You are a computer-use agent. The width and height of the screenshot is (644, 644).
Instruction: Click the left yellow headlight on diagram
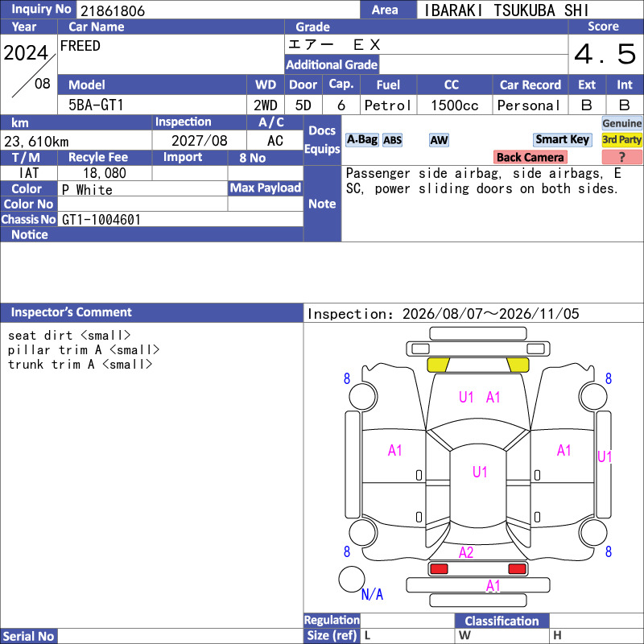438,365
